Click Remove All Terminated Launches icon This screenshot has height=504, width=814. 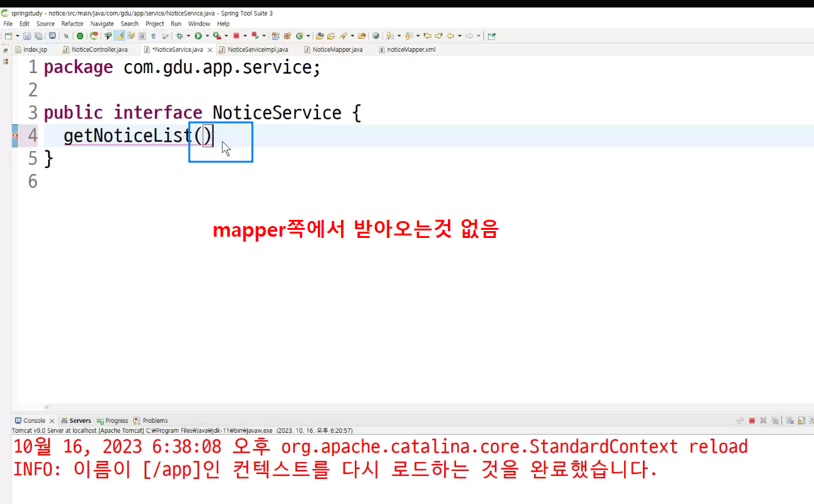(775, 420)
